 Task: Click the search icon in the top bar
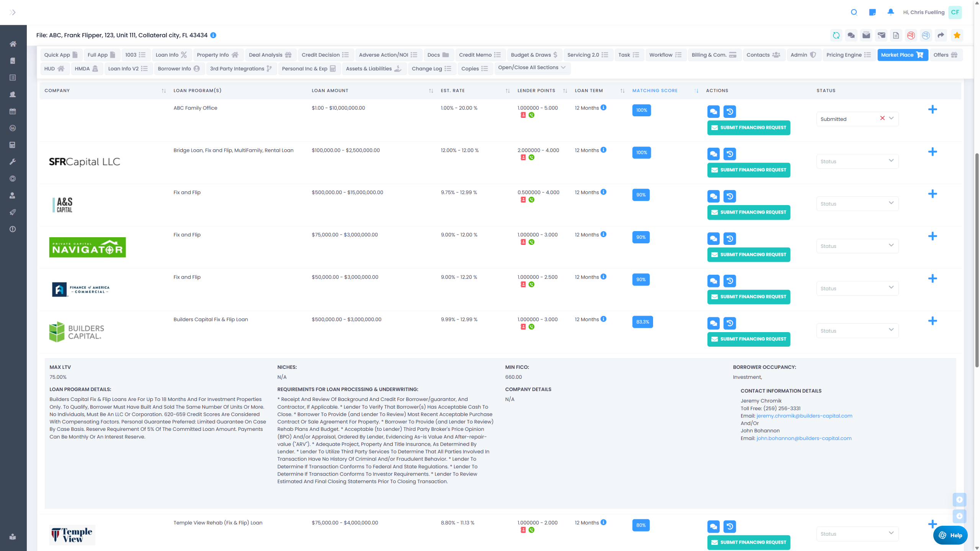click(x=854, y=12)
